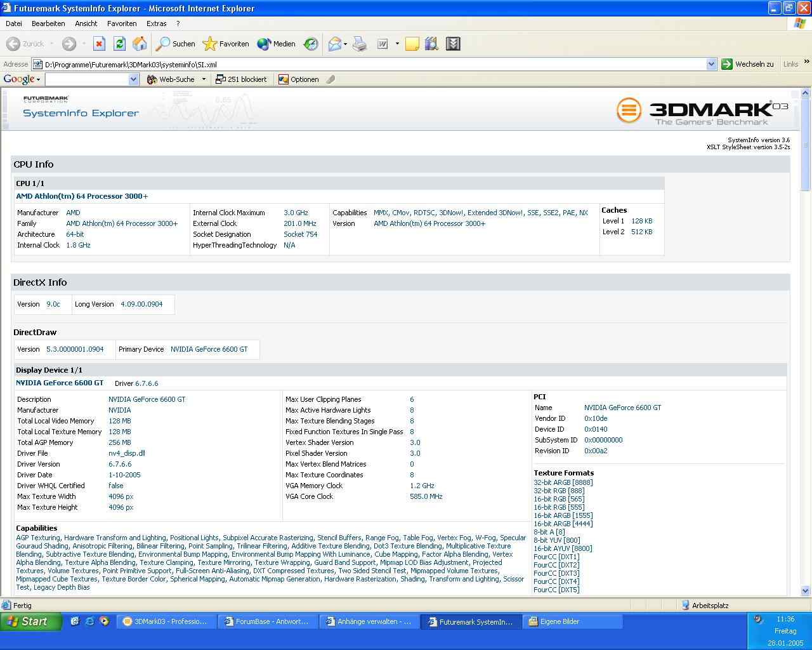Switch to ForumBase Antwort taskbar window
The height and width of the screenshot is (650, 812).
pos(267,621)
